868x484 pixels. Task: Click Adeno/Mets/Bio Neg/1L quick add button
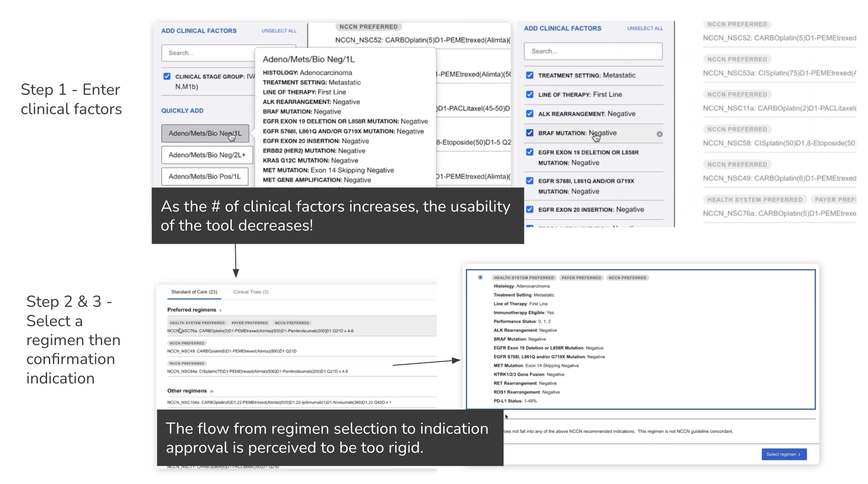point(205,133)
